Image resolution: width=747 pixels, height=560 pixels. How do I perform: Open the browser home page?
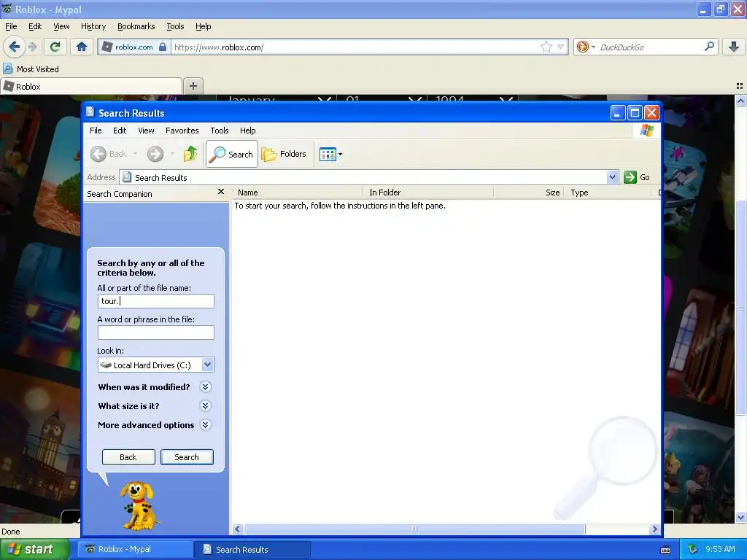[x=82, y=47]
